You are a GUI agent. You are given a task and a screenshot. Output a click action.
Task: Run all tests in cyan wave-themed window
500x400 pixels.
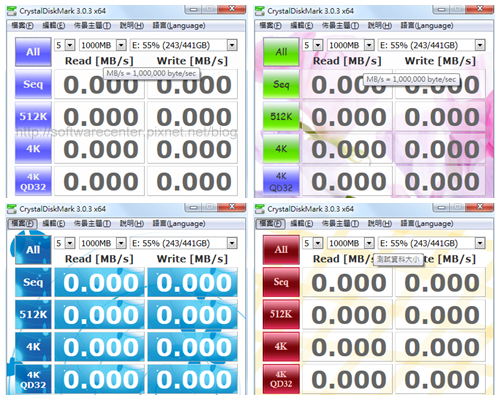coord(33,250)
